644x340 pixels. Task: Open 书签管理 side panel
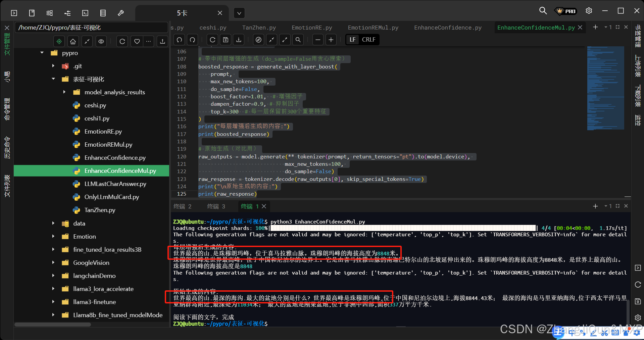point(638,36)
